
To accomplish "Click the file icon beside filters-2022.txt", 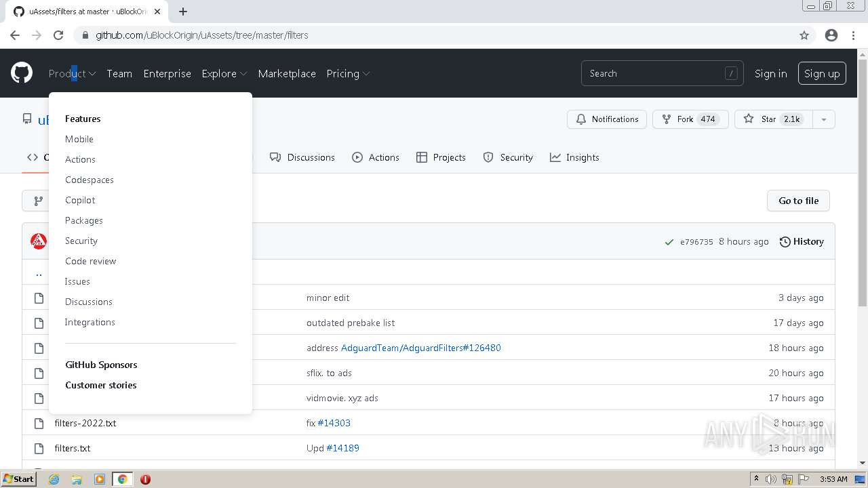I will pyautogui.click(x=39, y=423).
